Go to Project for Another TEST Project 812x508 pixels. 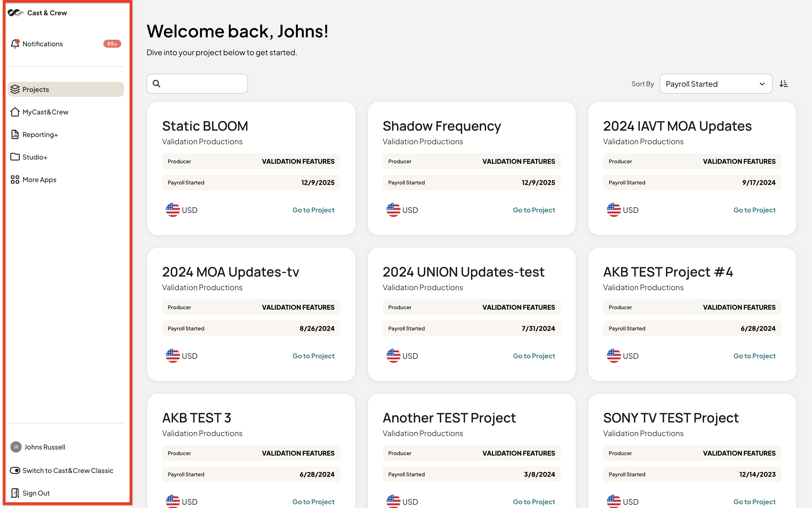(x=534, y=502)
